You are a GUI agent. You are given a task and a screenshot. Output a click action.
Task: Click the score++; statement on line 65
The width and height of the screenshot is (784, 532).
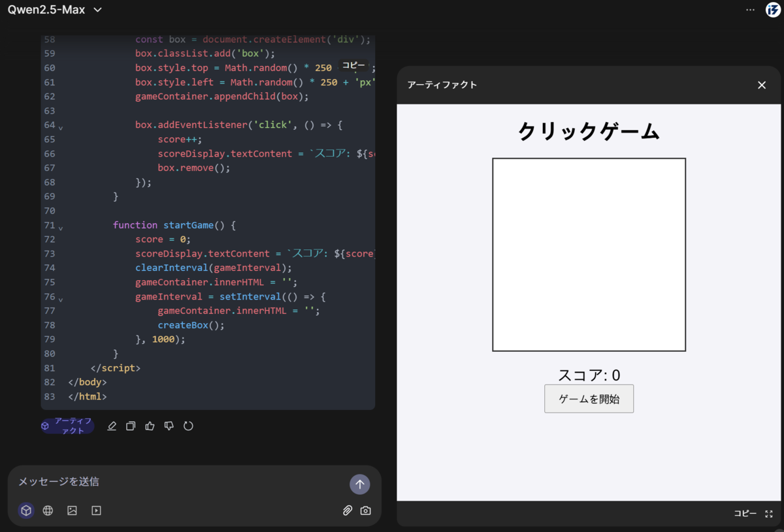tap(180, 139)
